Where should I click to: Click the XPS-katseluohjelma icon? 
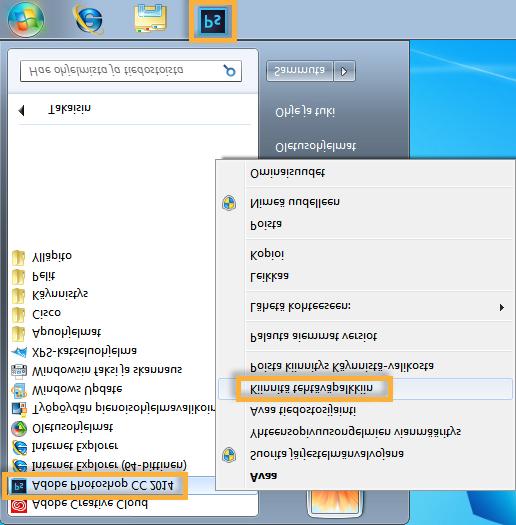click(x=19, y=352)
